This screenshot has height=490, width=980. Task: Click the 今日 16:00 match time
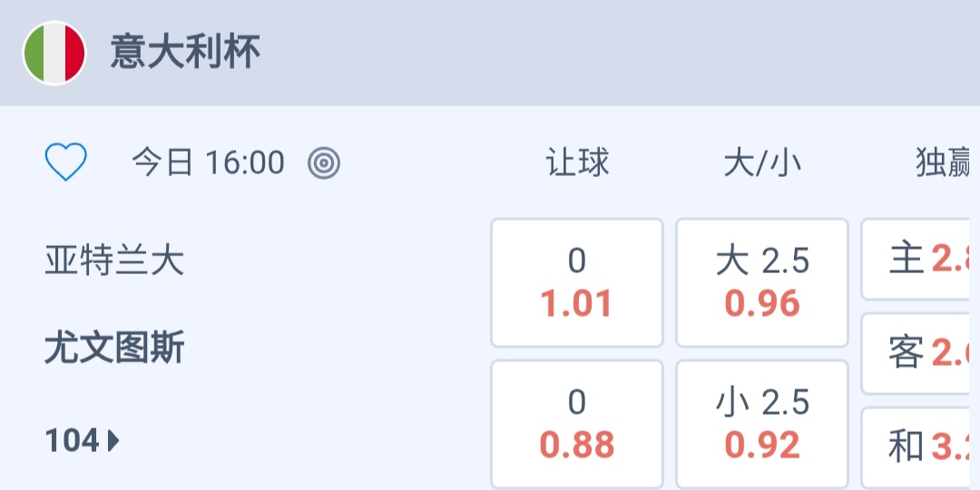click(x=208, y=163)
